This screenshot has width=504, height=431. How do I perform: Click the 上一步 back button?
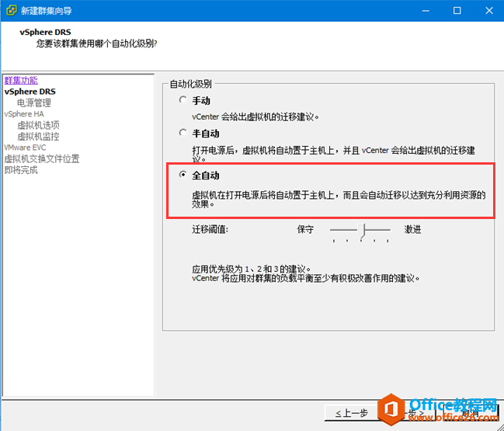pyautogui.click(x=351, y=413)
